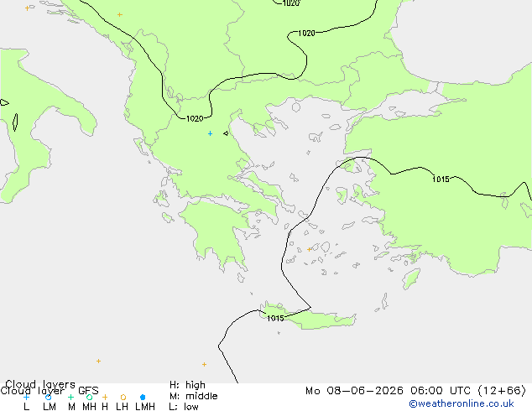Click the orange circle LH legend symbol
This screenshot has height=411, width=532.
(x=123, y=397)
